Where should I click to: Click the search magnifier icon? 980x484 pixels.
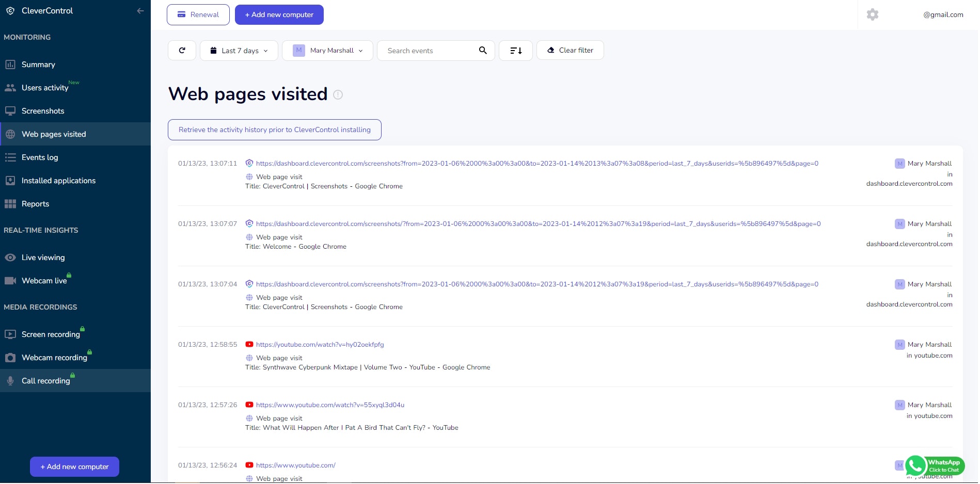[x=483, y=51]
